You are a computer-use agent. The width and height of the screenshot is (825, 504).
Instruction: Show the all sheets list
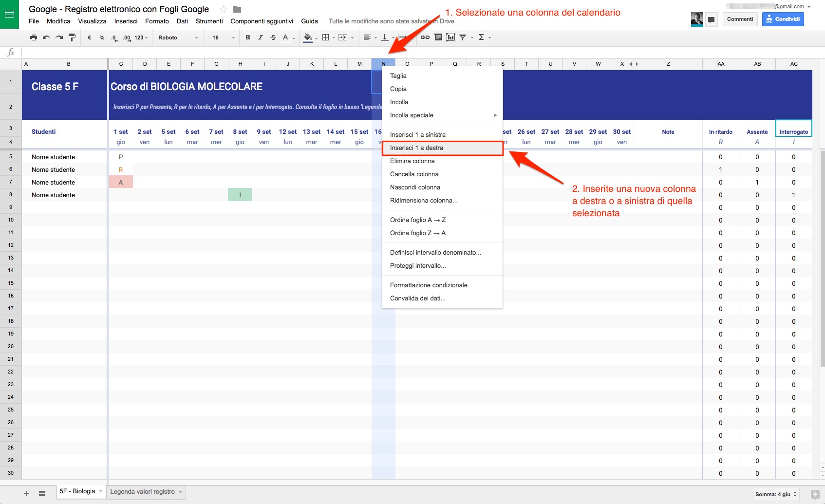point(42,493)
